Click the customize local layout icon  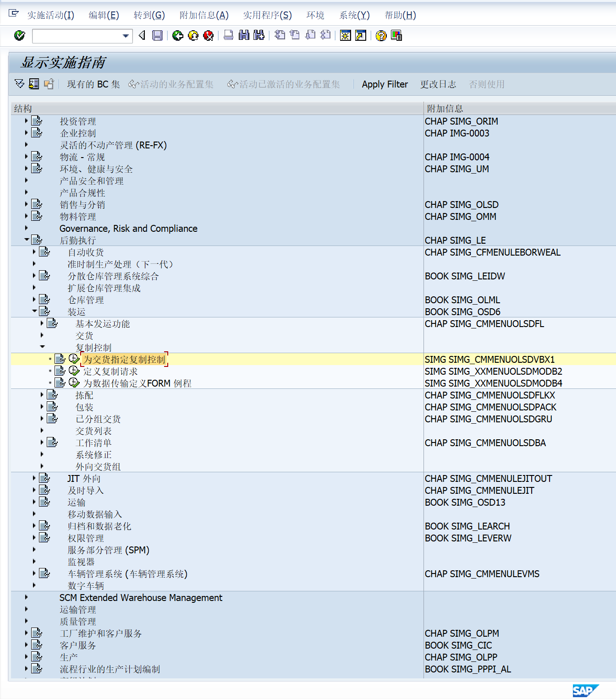[396, 36]
